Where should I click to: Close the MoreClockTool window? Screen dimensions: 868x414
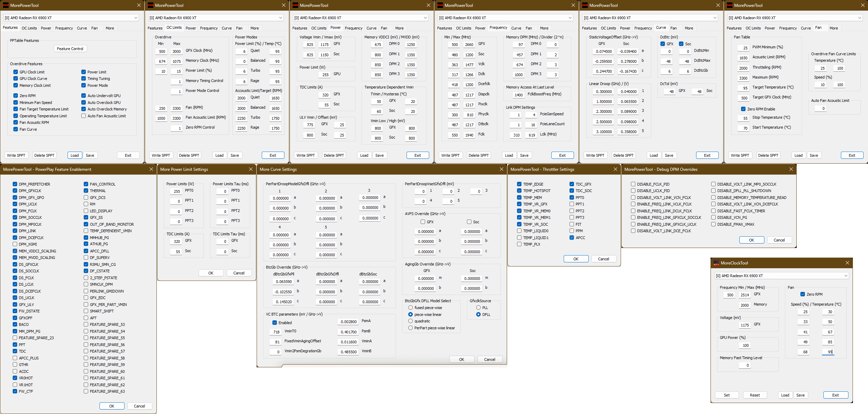(x=847, y=263)
